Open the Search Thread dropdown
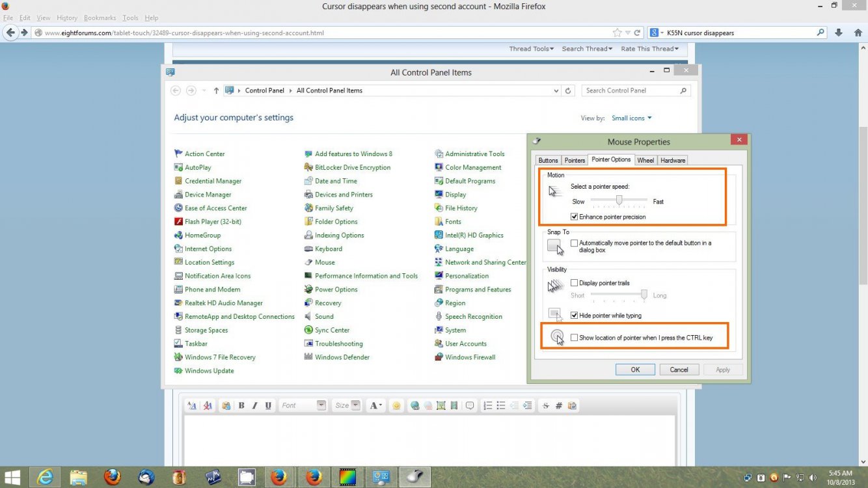The image size is (868, 488). point(587,49)
